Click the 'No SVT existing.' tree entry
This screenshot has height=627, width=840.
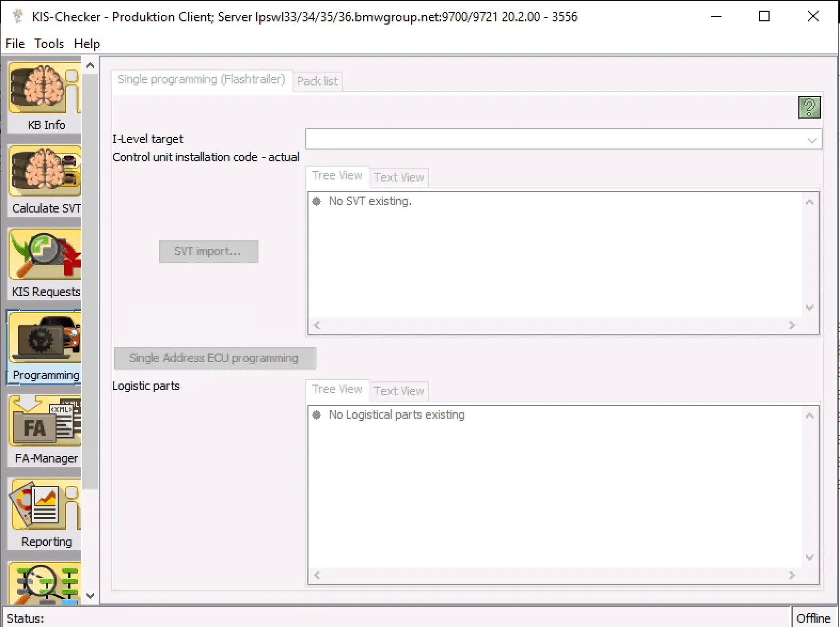click(x=370, y=201)
